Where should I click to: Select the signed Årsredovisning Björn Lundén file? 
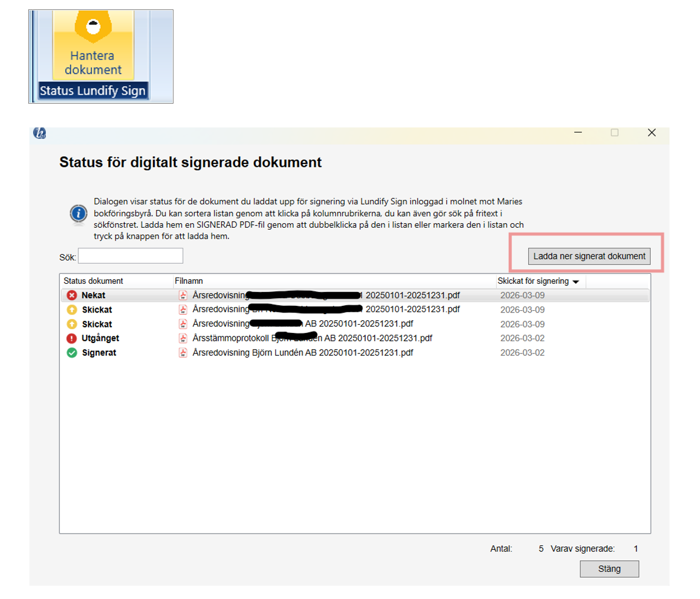coord(303,353)
